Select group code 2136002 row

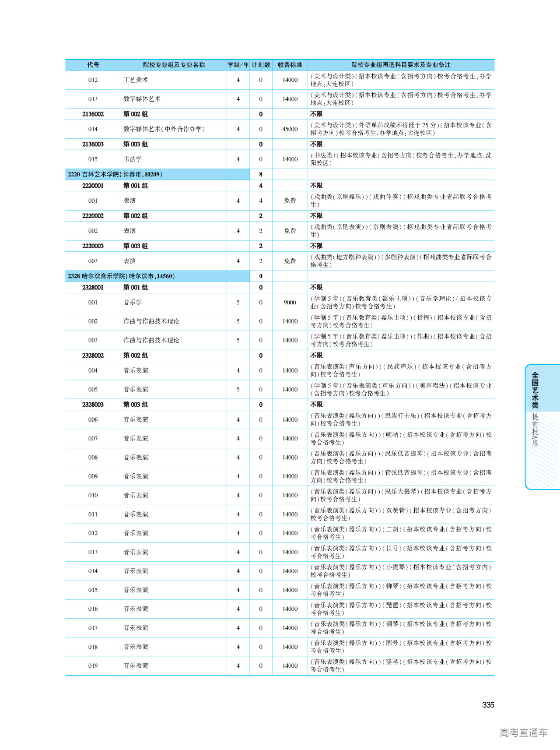click(x=93, y=114)
